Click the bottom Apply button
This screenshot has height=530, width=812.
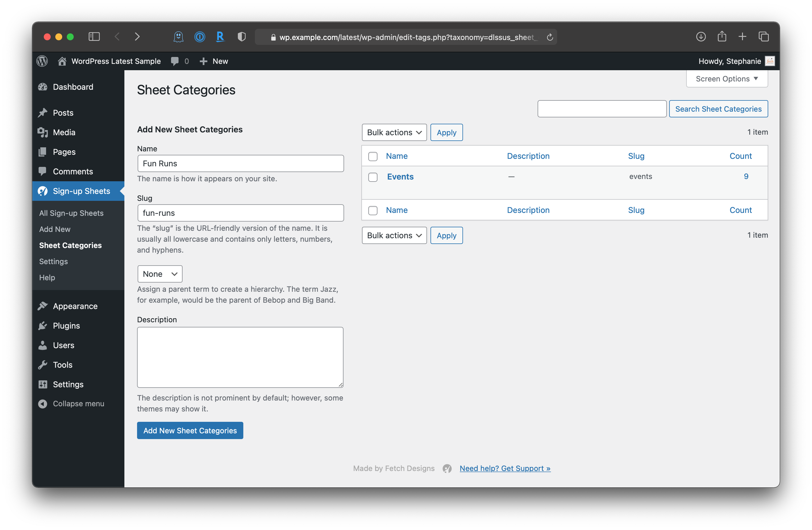446,236
